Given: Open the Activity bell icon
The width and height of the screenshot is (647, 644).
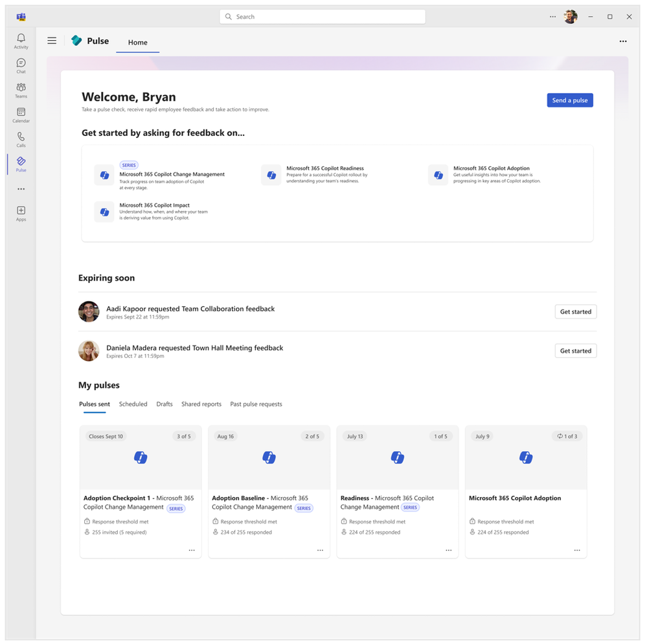Looking at the screenshot, I should [21, 41].
